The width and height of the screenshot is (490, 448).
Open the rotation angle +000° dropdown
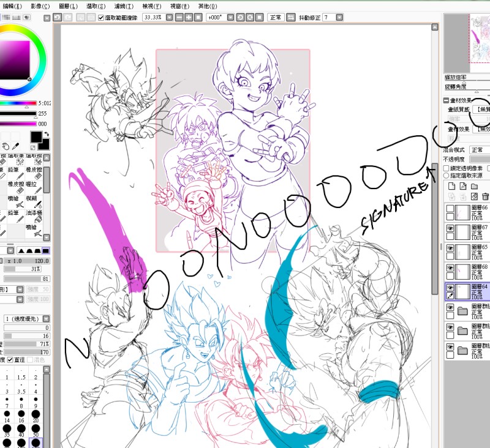[230, 18]
